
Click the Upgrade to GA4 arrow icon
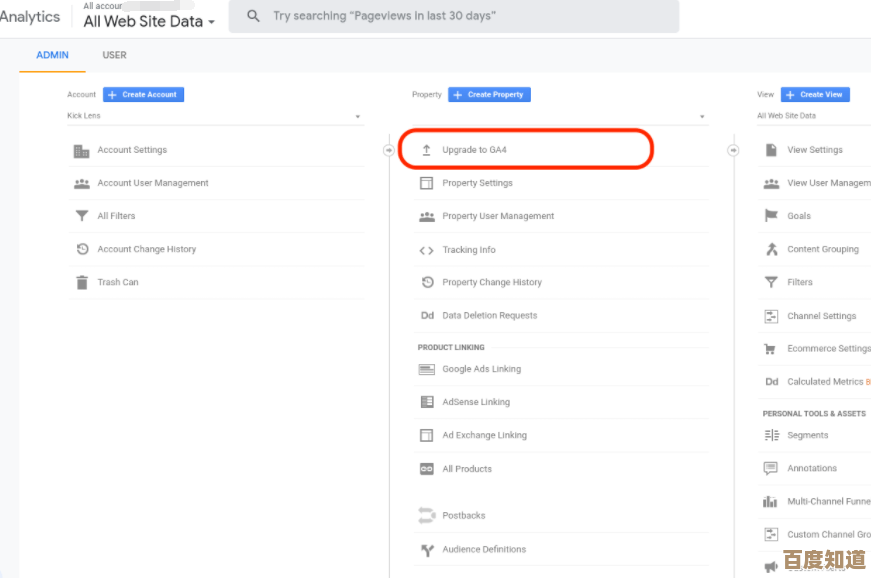pos(427,151)
